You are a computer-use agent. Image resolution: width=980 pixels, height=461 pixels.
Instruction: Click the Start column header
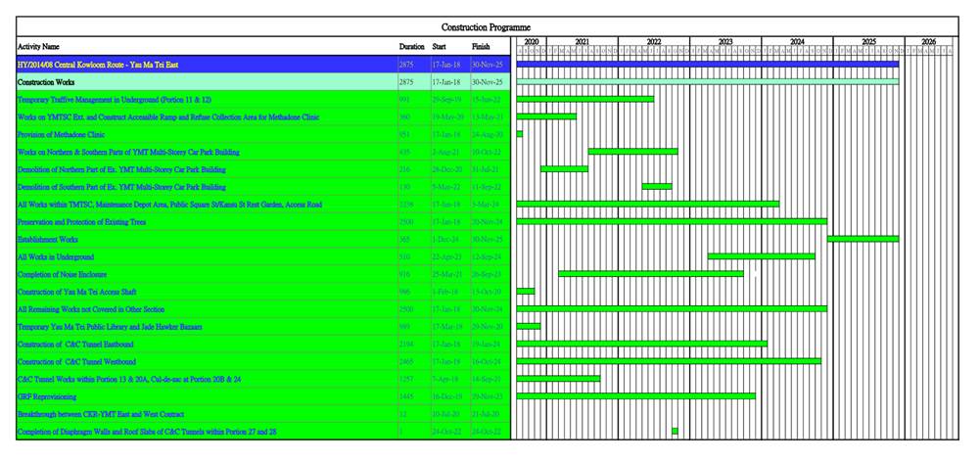(x=440, y=47)
